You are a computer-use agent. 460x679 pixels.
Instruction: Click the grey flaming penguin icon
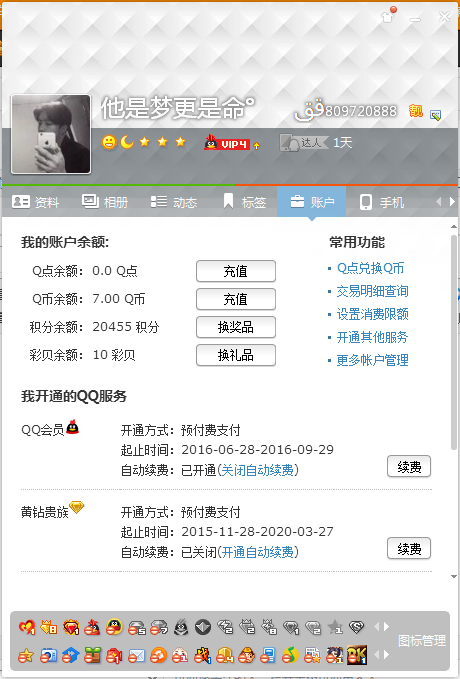point(181,627)
